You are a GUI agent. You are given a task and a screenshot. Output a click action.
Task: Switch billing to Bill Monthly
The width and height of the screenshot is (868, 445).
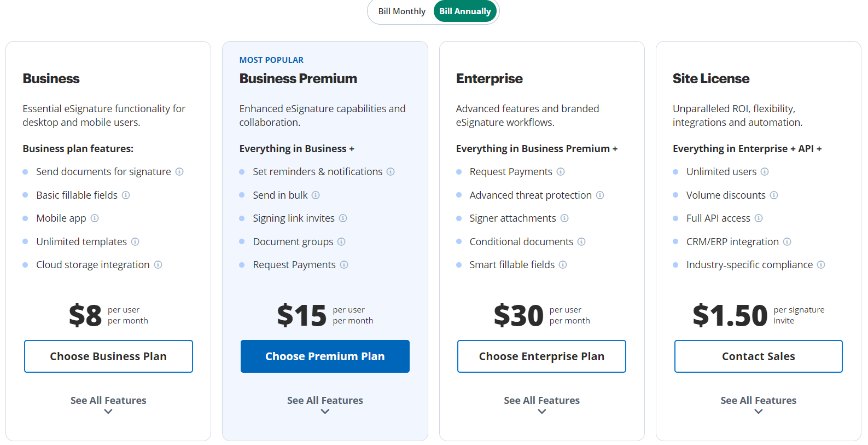pyautogui.click(x=400, y=11)
